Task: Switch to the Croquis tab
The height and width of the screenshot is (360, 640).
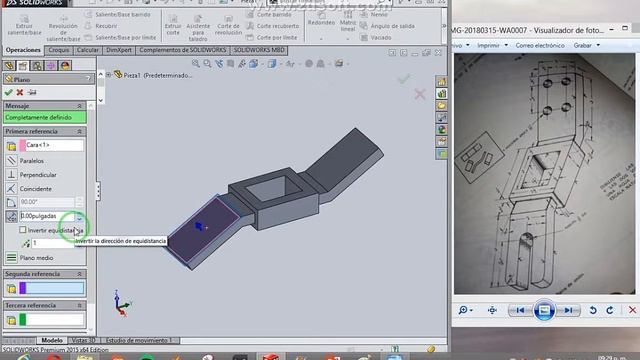Action: [x=59, y=50]
